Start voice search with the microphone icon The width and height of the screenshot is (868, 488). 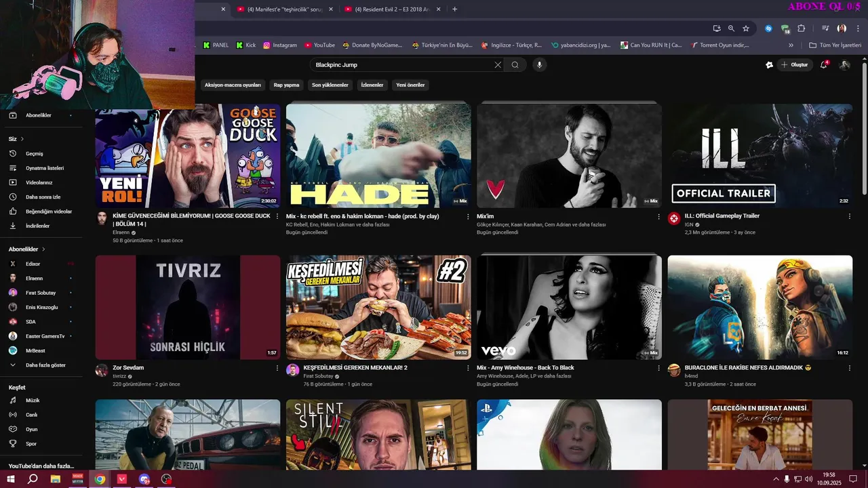pyautogui.click(x=539, y=65)
